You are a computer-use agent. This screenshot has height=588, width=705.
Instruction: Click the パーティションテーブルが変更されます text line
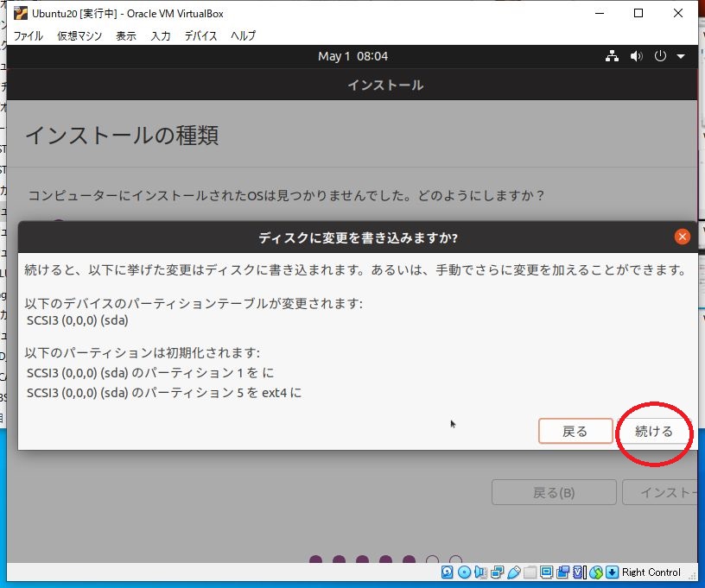click(x=194, y=303)
